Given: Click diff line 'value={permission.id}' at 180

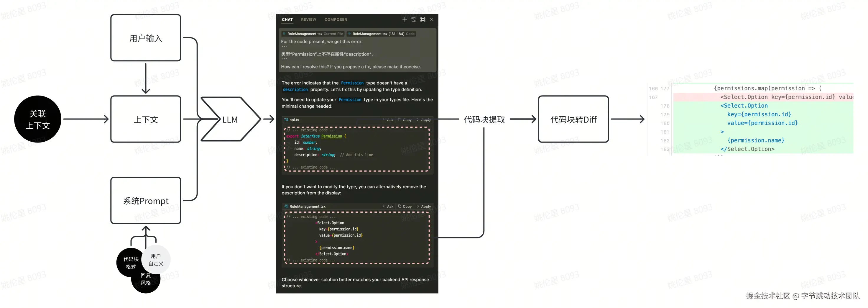Looking at the screenshot, I should tap(762, 123).
